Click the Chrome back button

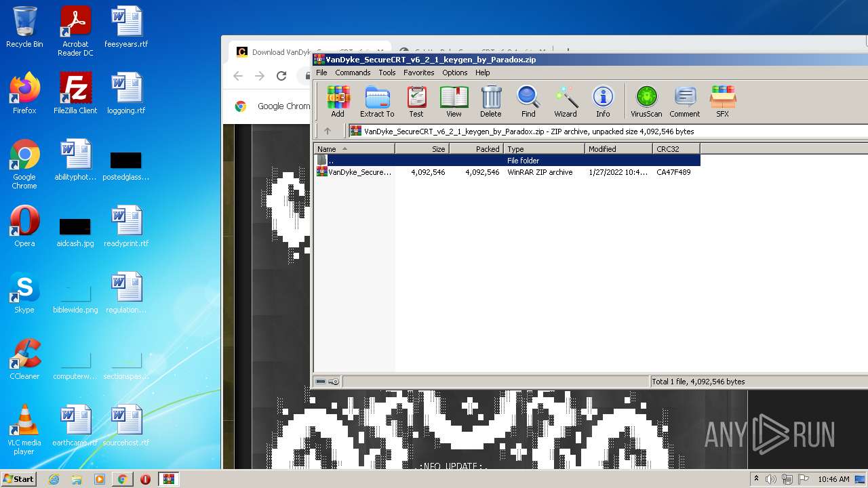tap(238, 76)
